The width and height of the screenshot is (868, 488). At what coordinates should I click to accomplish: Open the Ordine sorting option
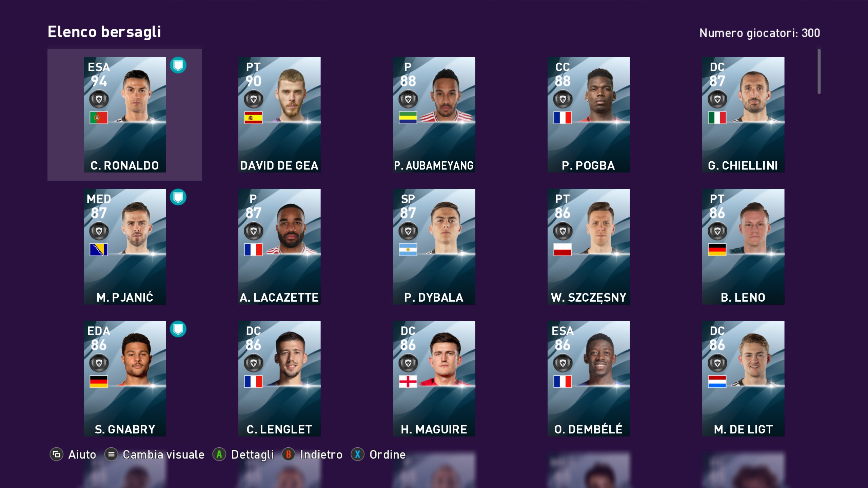[x=388, y=454]
